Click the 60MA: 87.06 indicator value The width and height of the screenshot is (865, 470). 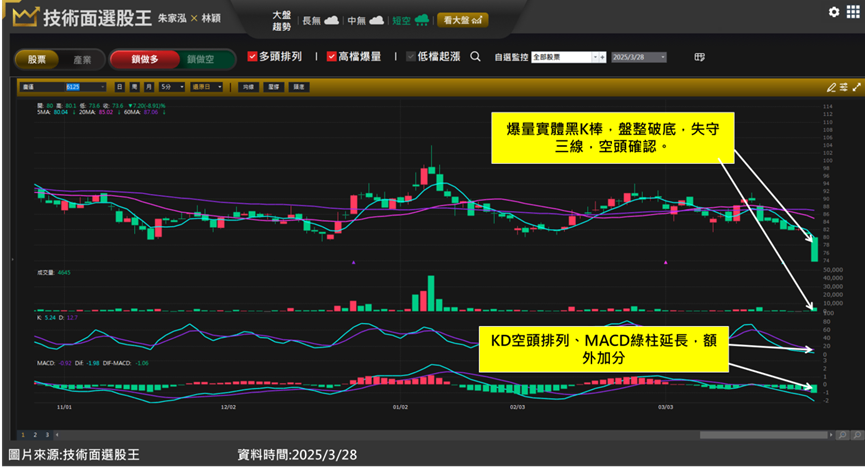[x=141, y=112]
